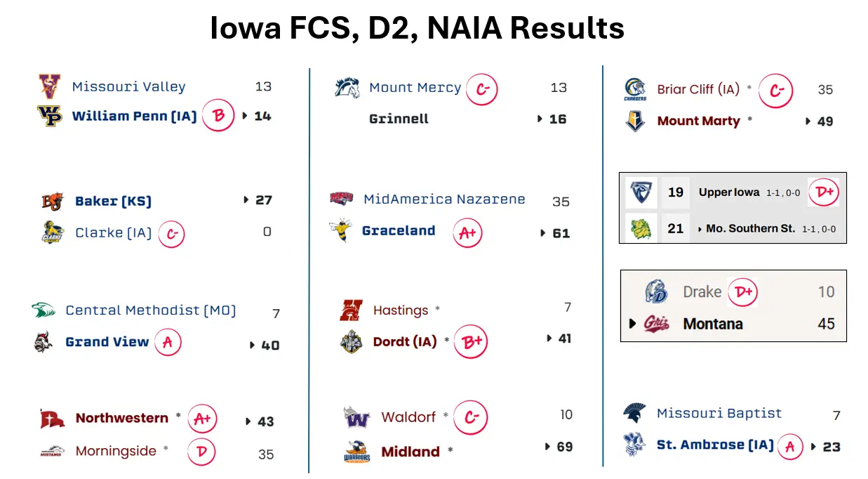Viewport: 868px width, 479px height.
Task: Open the St. Ambrose (IA) team link
Action: tap(715, 445)
